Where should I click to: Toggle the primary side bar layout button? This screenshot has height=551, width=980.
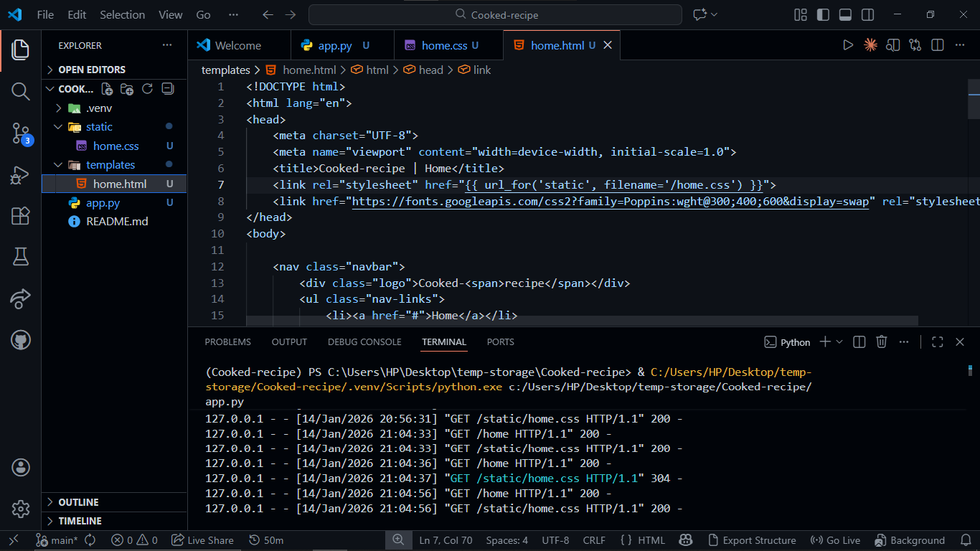coord(823,15)
